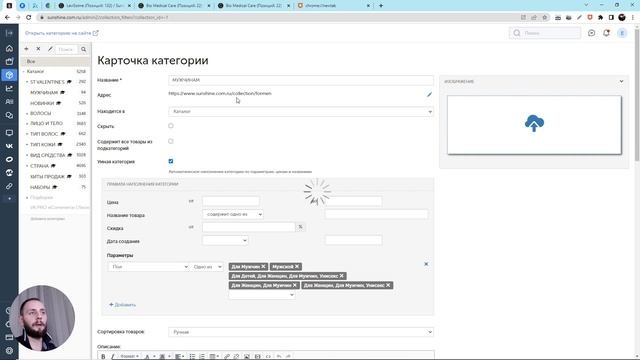
Task: Click the settings gear in sidebar
Action: click(9, 350)
